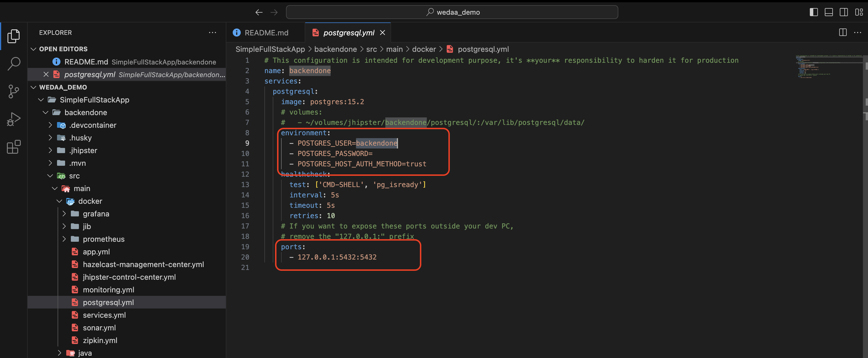The height and width of the screenshot is (358, 868).
Task: Click main breadcrumb segment
Action: pyautogui.click(x=394, y=49)
